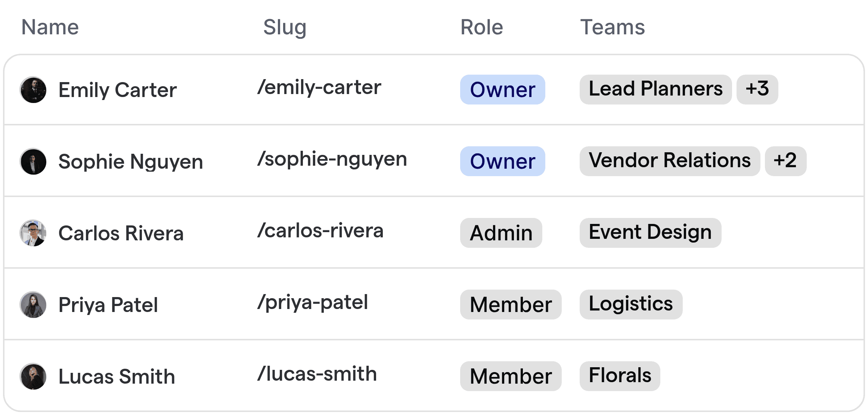Image resolution: width=868 pixels, height=415 pixels.
Task: Select Emily Carter's Owner role badge
Action: pos(502,90)
